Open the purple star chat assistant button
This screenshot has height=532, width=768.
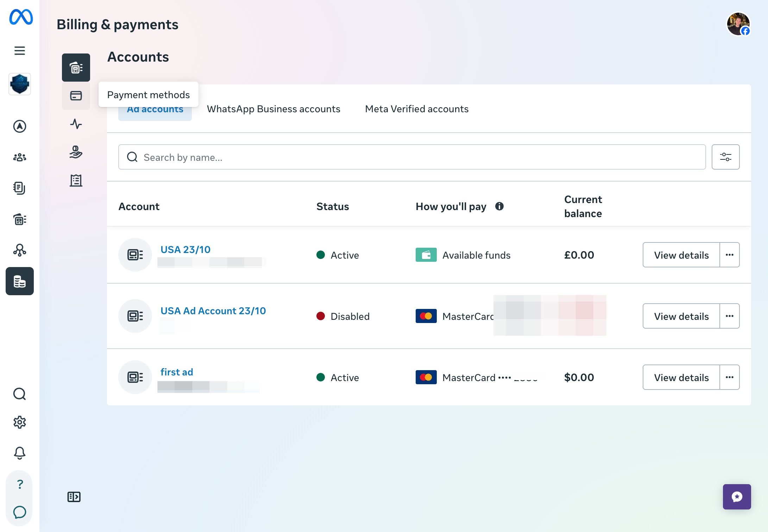pos(737,497)
